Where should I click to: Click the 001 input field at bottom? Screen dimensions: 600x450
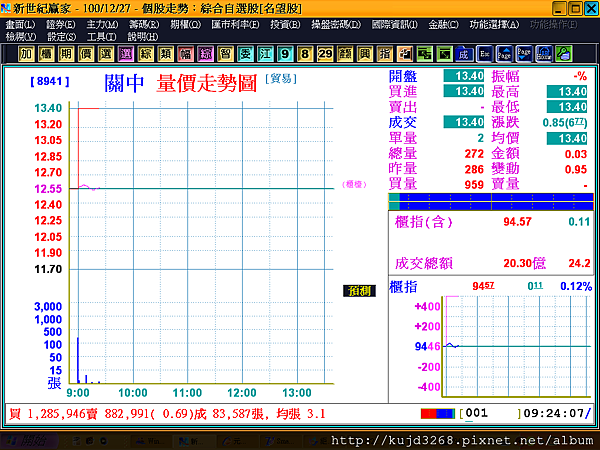point(491,414)
